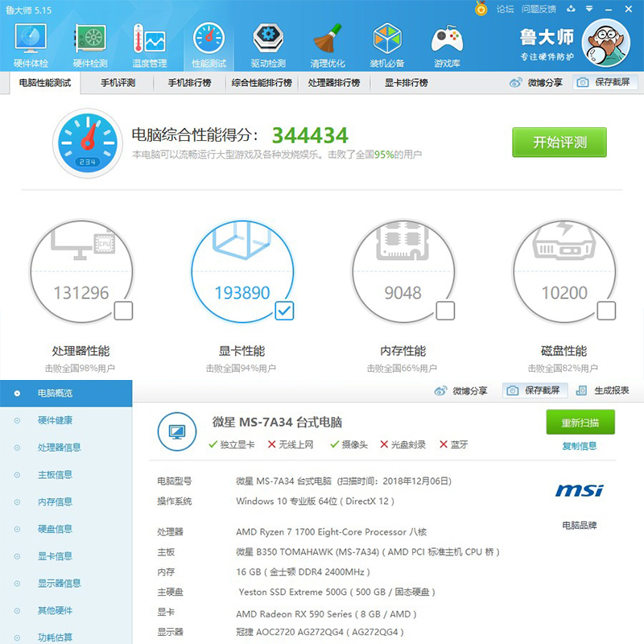Open 问题反馈 feedback in the title bar
This screenshot has width=644, height=644.
[x=541, y=8]
